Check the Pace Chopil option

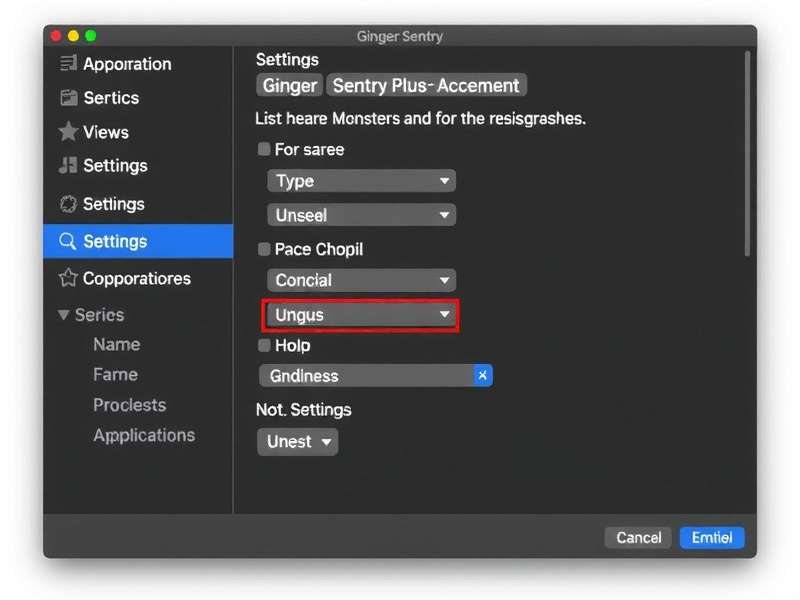(x=263, y=249)
